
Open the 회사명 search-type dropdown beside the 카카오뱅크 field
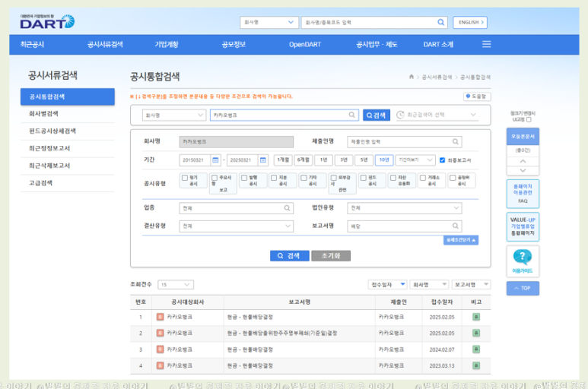coord(174,115)
